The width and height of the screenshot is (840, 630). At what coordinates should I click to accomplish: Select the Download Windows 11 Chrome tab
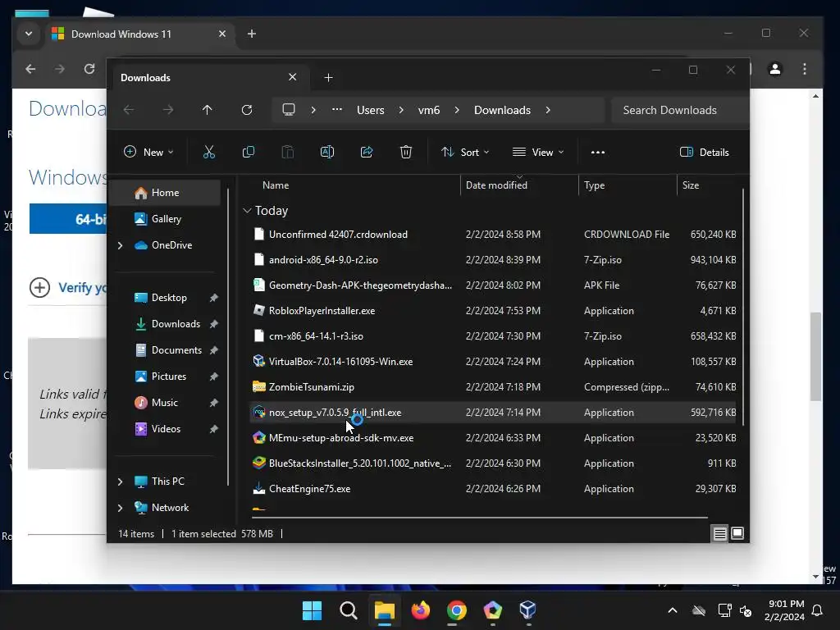coord(139,34)
